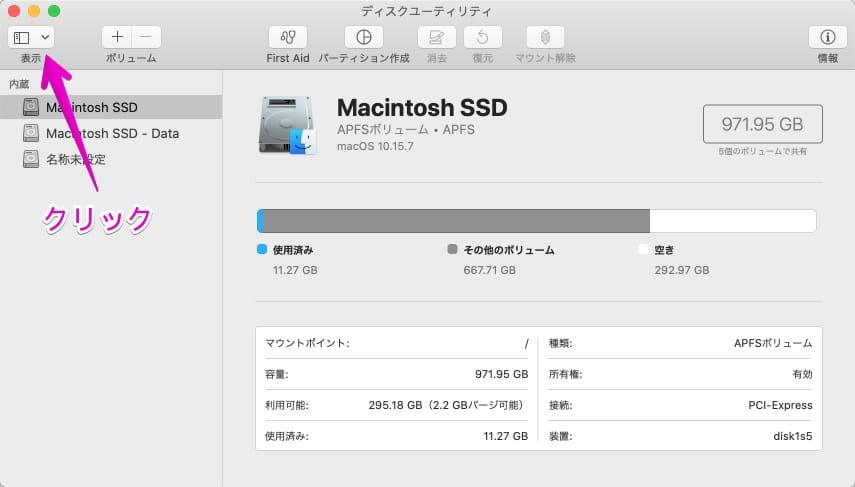Select 名称未設定 volume in sidebar

point(111,159)
